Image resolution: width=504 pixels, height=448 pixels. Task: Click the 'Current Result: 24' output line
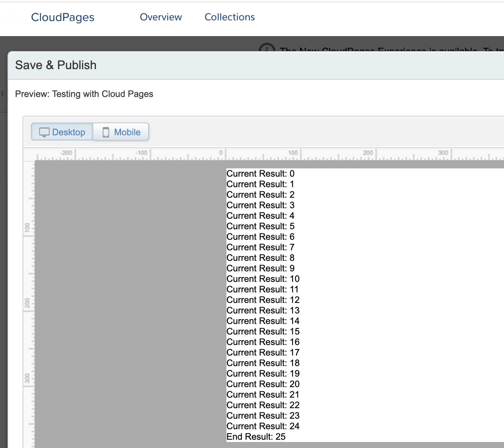263,426
